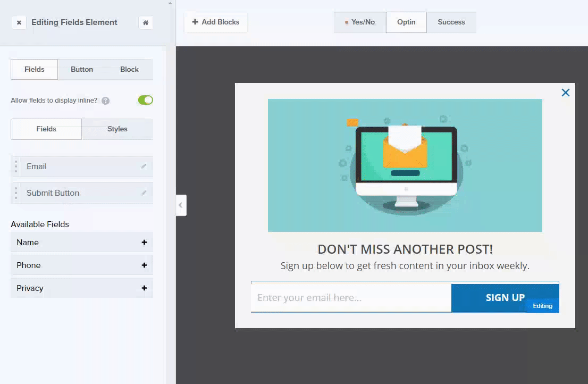Click the Add Blocks button
This screenshot has width=588, height=384.
tap(216, 22)
